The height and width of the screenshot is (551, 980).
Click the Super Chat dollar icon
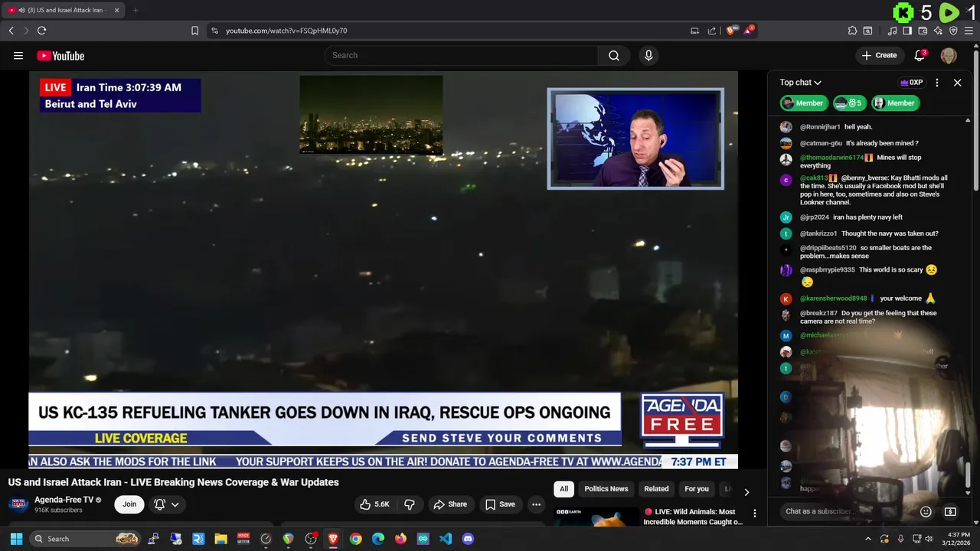point(950,511)
